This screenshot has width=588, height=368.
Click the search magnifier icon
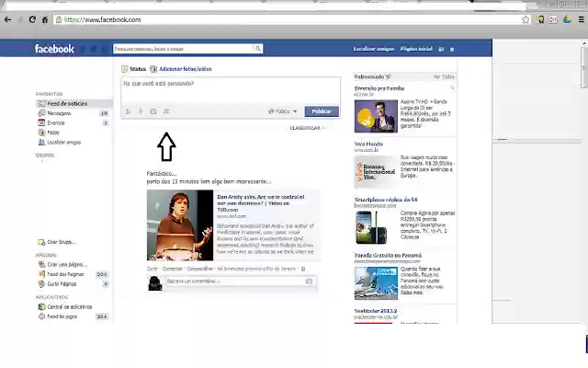click(257, 49)
